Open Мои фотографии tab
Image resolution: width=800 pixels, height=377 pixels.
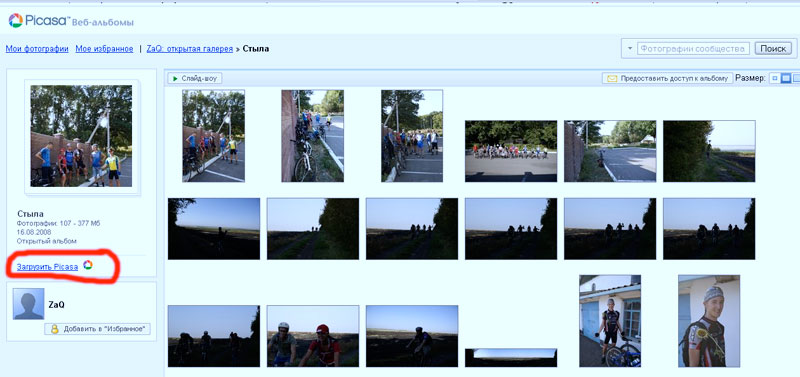tap(37, 49)
